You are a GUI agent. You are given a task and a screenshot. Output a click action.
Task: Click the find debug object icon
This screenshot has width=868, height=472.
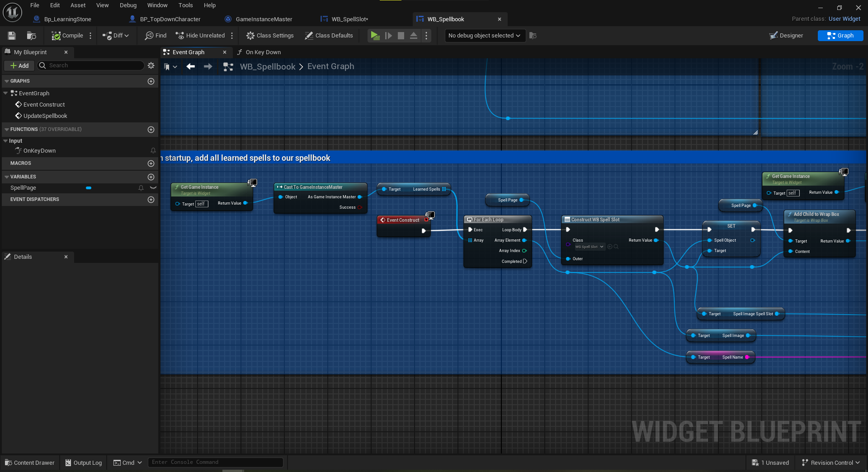533,36
